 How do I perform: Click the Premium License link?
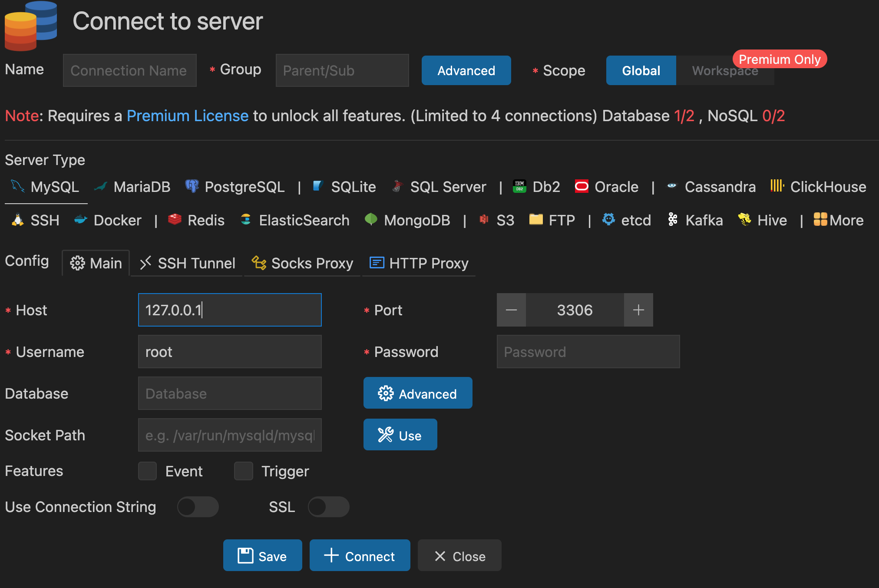click(187, 116)
